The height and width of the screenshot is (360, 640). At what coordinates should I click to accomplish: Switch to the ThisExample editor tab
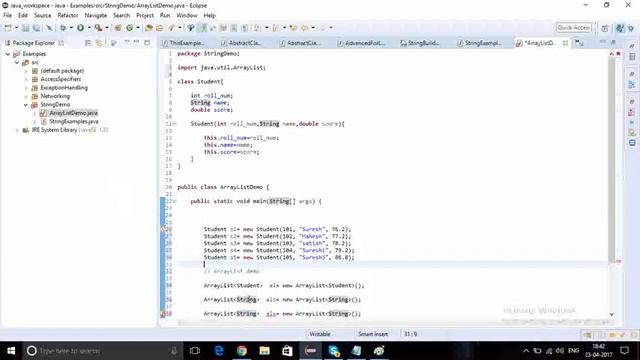(183, 43)
